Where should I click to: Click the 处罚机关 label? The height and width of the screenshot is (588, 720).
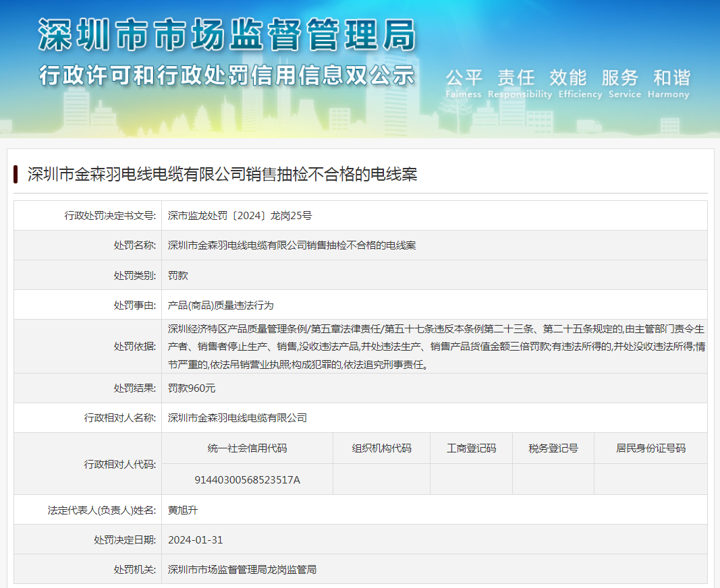tap(134, 570)
